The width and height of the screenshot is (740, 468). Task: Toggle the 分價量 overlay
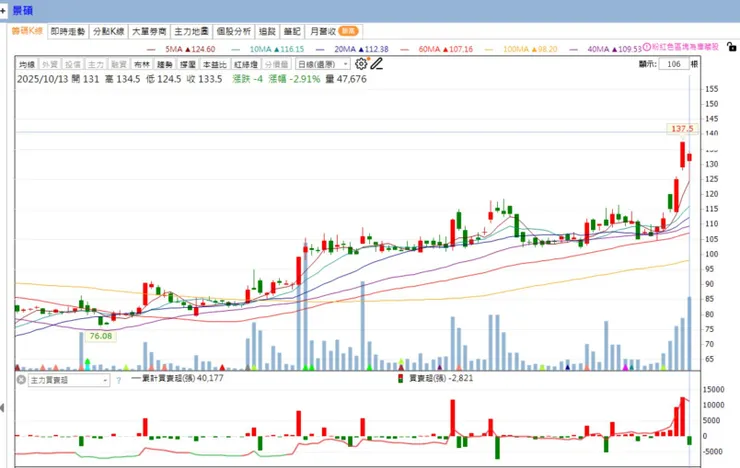tap(276, 64)
